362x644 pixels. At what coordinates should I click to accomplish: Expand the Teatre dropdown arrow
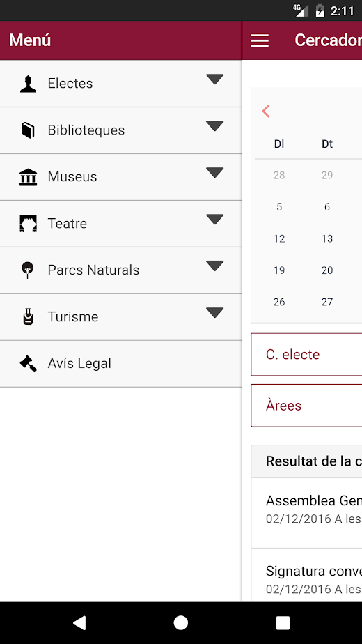point(214,220)
